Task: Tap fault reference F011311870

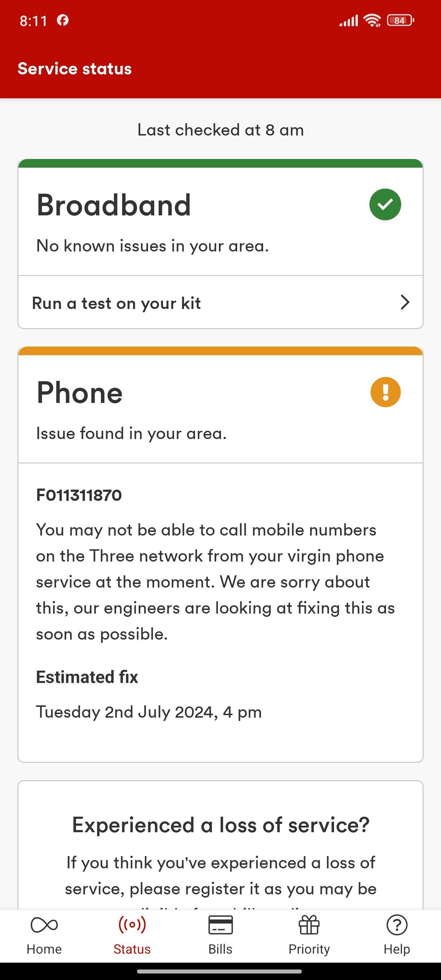Action: (x=79, y=495)
